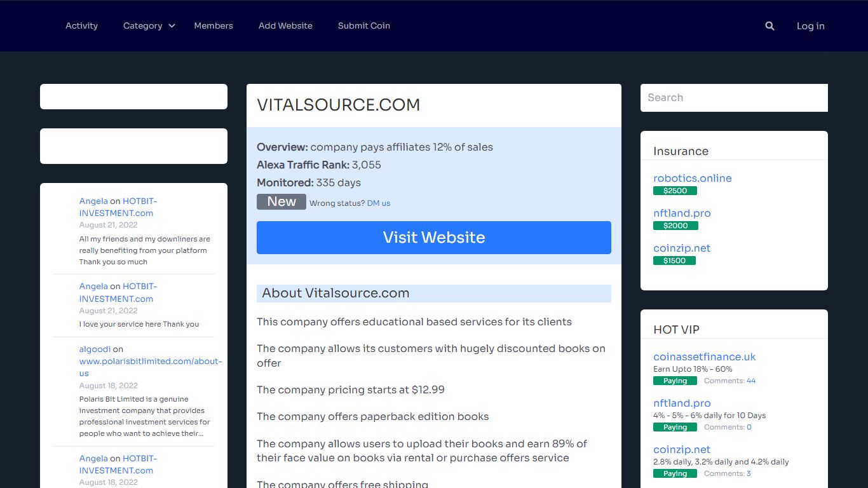Focus the sidebar Search input field
Image resolution: width=868 pixels, height=488 pixels.
pos(734,98)
